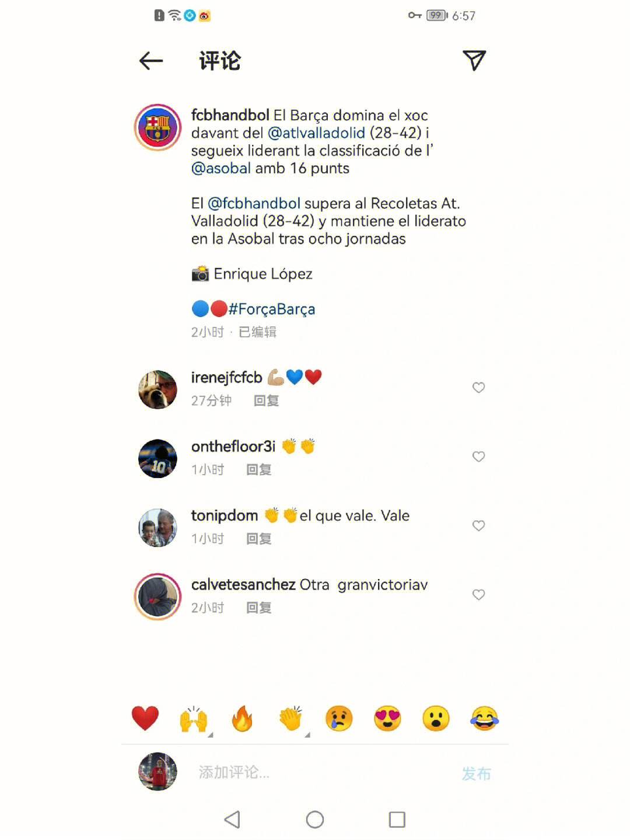Tap the back arrow icon
The width and height of the screenshot is (630, 840).
click(x=151, y=61)
